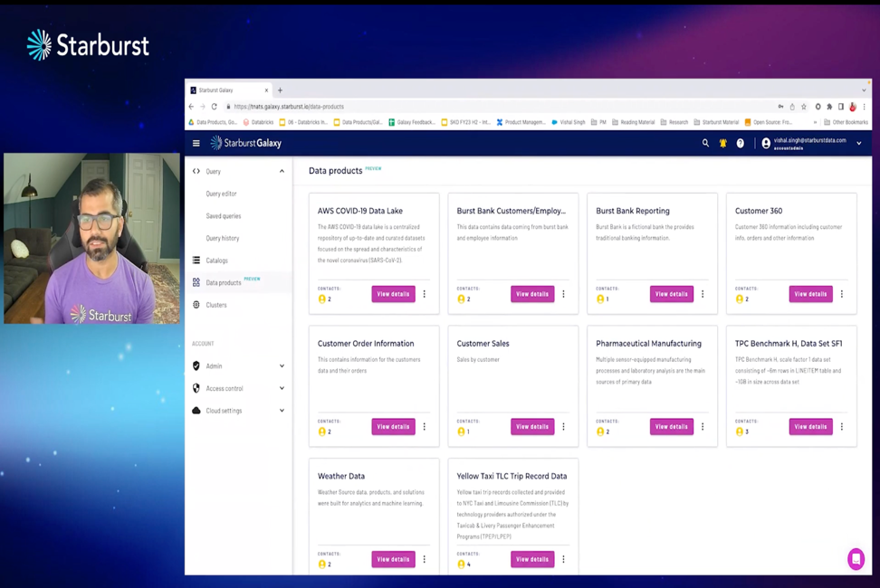The image size is (880, 588).
Task: Click the Data products grid icon
Action: [x=196, y=282]
